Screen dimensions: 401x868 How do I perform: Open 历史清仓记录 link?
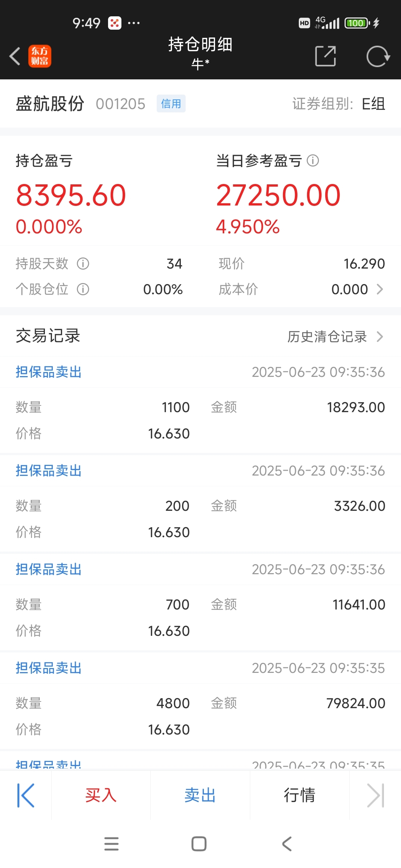point(327,337)
